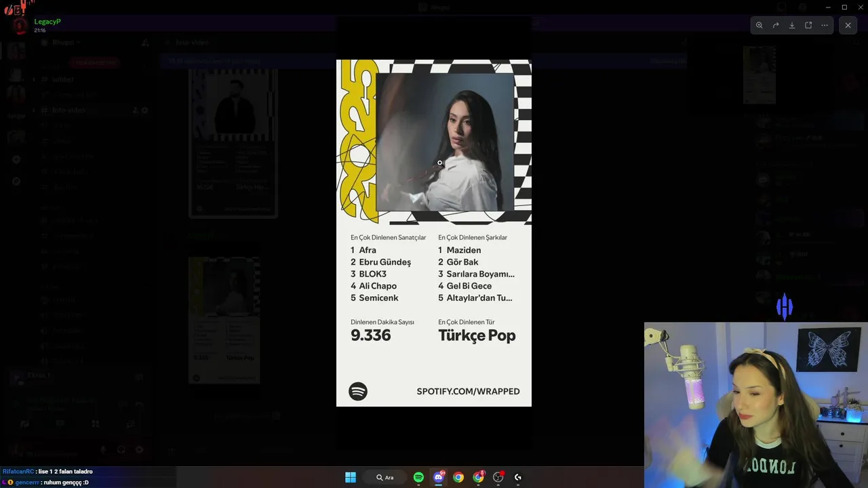Click song title Altaylar'dan Tu...
The height and width of the screenshot is (488, 868).
(x=479, y=298)
